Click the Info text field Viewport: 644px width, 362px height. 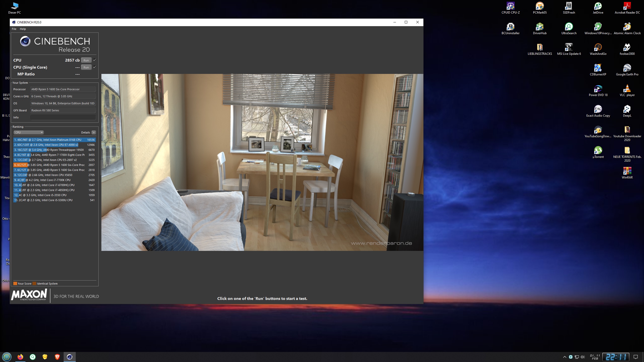coord(63,117)
